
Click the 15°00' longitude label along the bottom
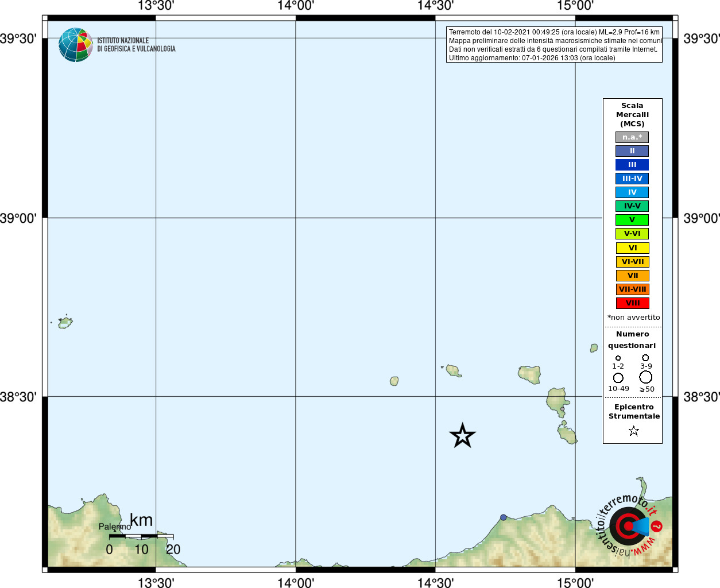[575, 582]
